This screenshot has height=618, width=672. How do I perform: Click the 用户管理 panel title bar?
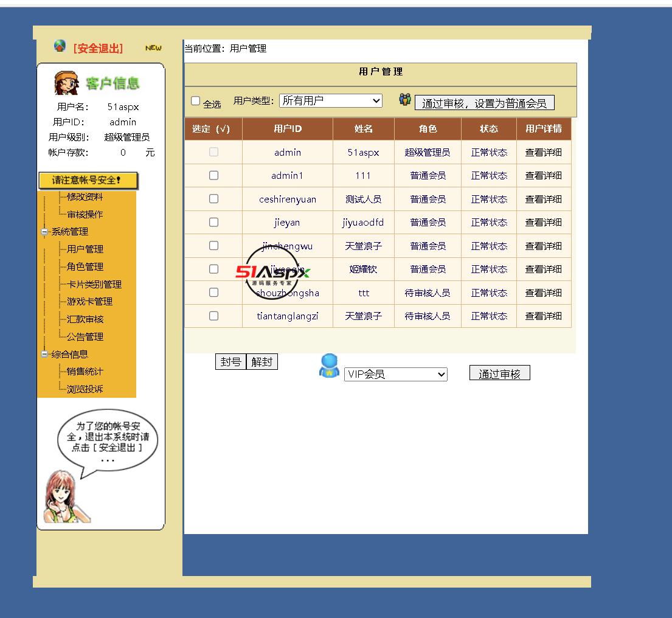tap(381, 74)
